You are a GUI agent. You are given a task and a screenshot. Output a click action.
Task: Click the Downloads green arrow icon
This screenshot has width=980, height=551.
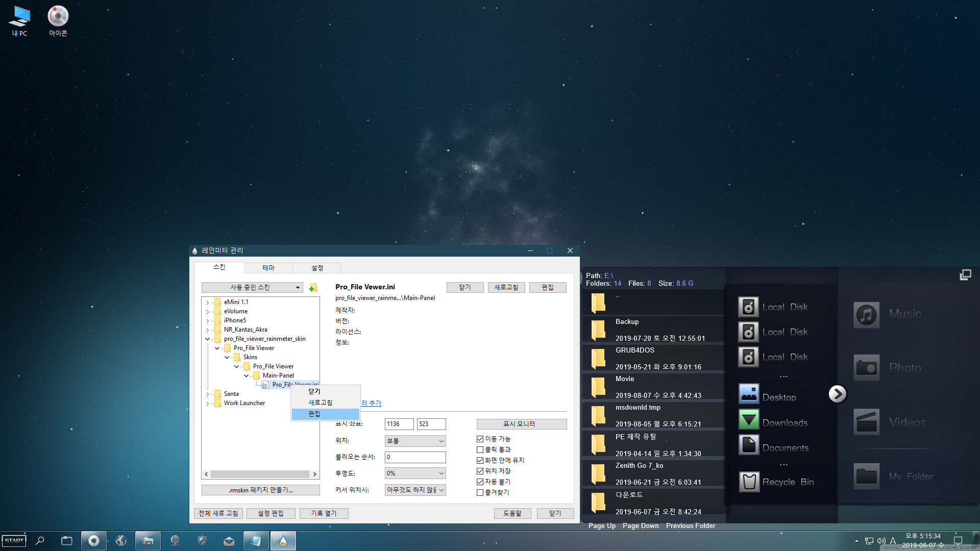(x=749, y=419)
